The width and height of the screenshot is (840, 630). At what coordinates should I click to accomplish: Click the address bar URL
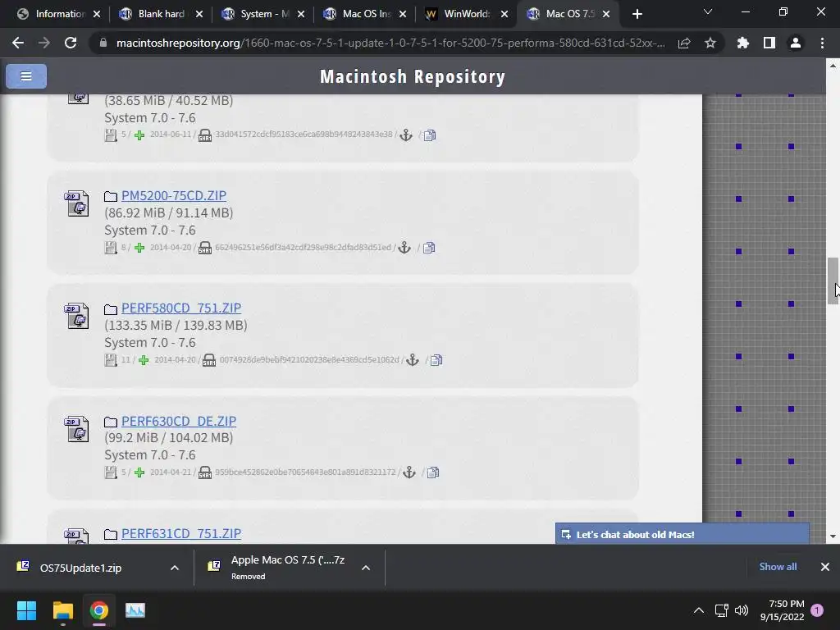pyautogui.click(x=390, y=43)
